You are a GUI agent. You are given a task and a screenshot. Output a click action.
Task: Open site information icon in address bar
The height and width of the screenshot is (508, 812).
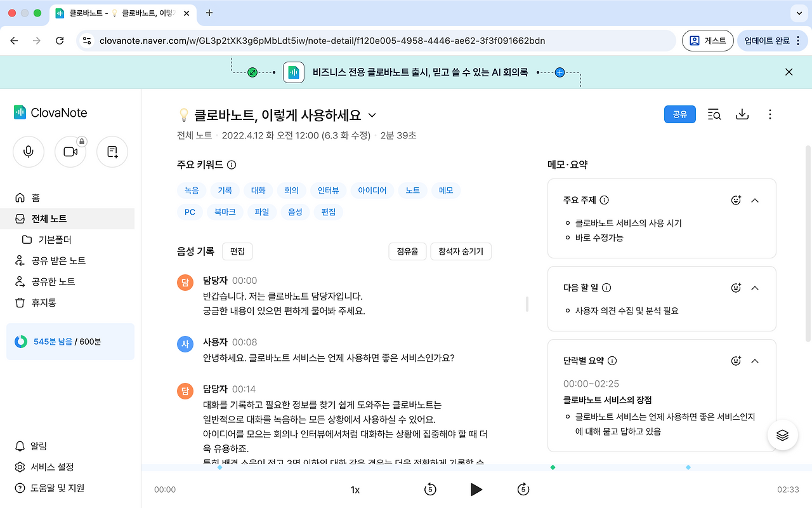click(88, 41)
